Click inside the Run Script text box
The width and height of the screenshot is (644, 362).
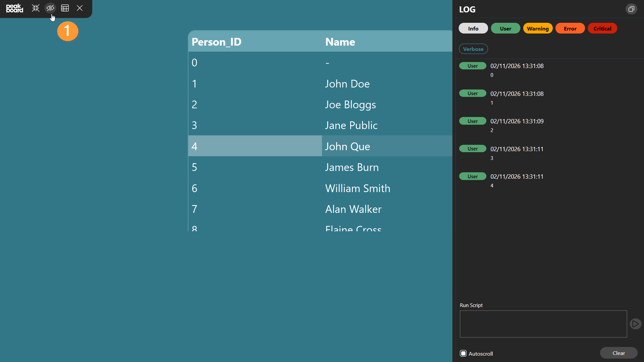[543, 324]
